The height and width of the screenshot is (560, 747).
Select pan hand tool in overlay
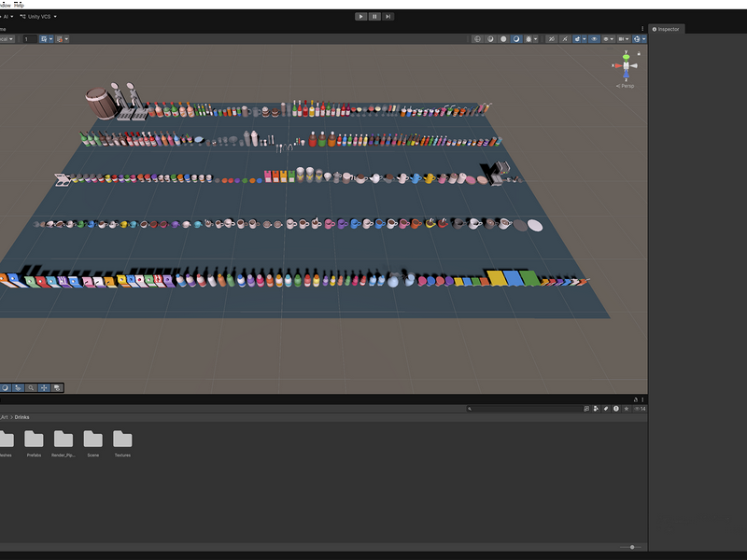18,388
